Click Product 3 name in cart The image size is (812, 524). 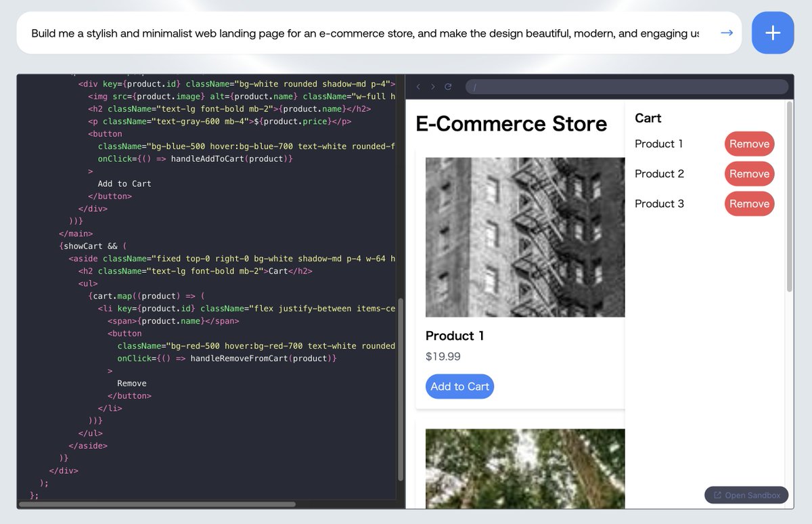tap(659, 203)
